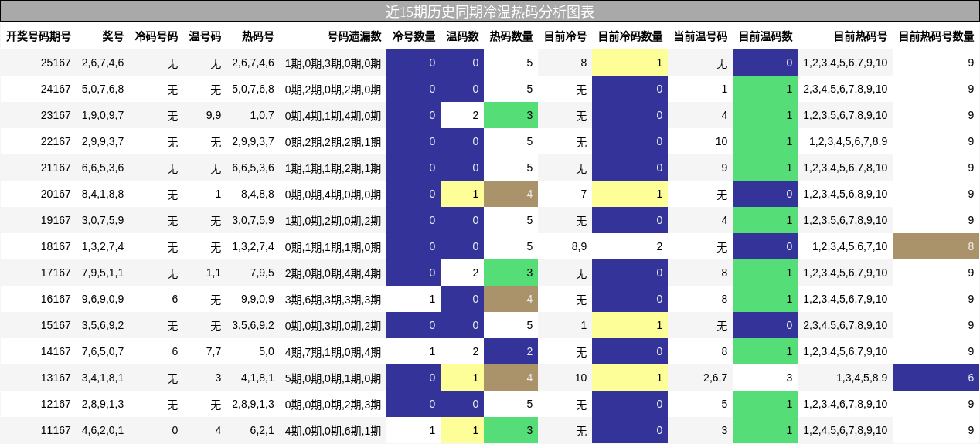Viewport: 980px width, 444px height.
Task: Click 目前热码号 cell 1,2,3,4,6,7,8,9,10
Action: pos(846,404)
